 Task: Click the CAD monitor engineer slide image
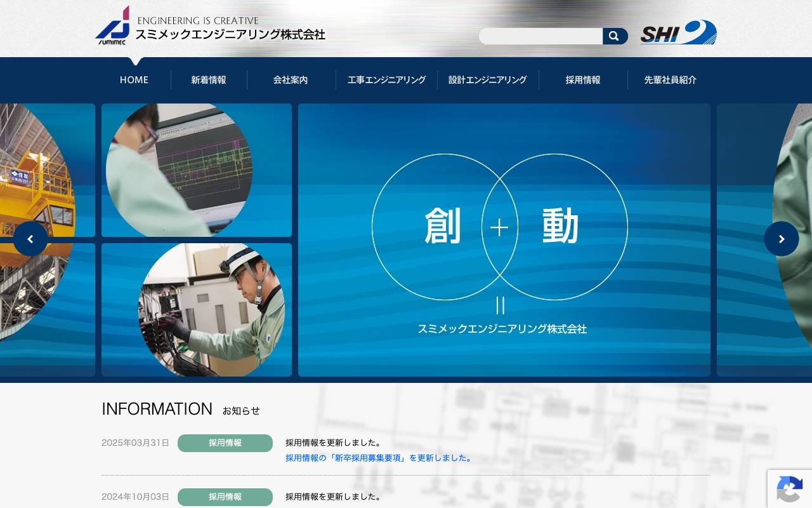coord(197,170)
